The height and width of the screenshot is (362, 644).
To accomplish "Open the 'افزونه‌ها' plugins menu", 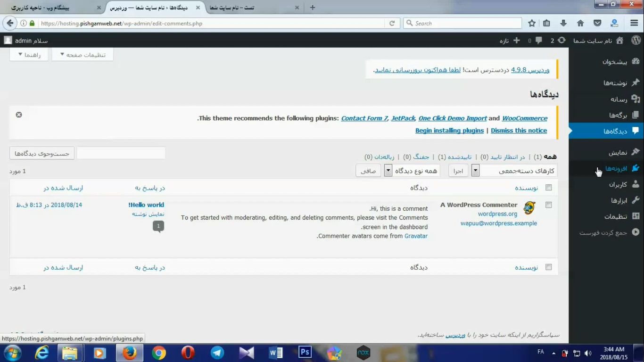I will coord(606,168).
